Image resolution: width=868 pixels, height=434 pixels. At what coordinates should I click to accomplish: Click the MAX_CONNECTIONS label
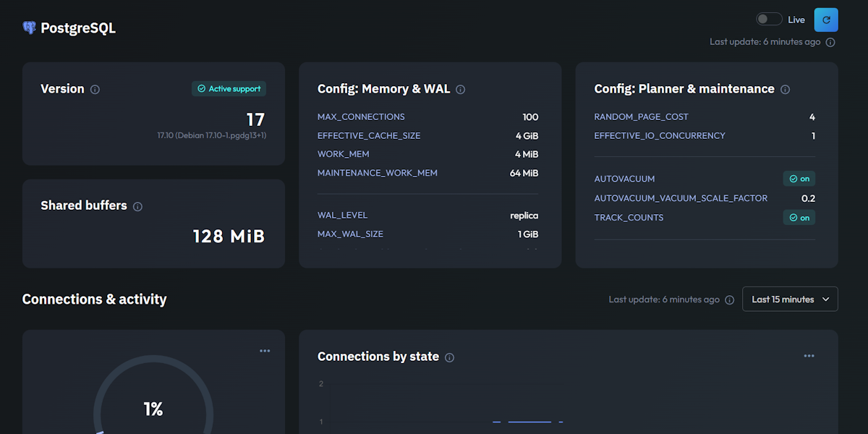pyautogui.click(x=361, y=116)
